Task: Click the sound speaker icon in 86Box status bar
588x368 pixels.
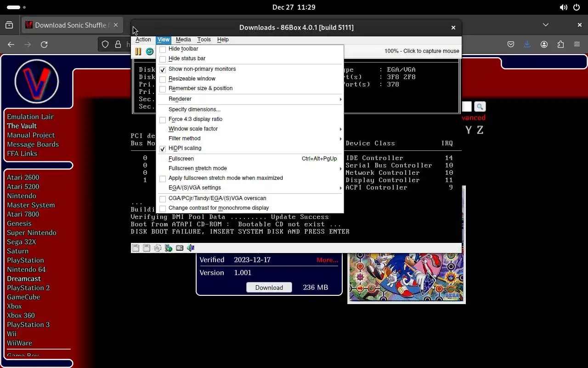Action: pyautogui.click(x=191, y=248)
